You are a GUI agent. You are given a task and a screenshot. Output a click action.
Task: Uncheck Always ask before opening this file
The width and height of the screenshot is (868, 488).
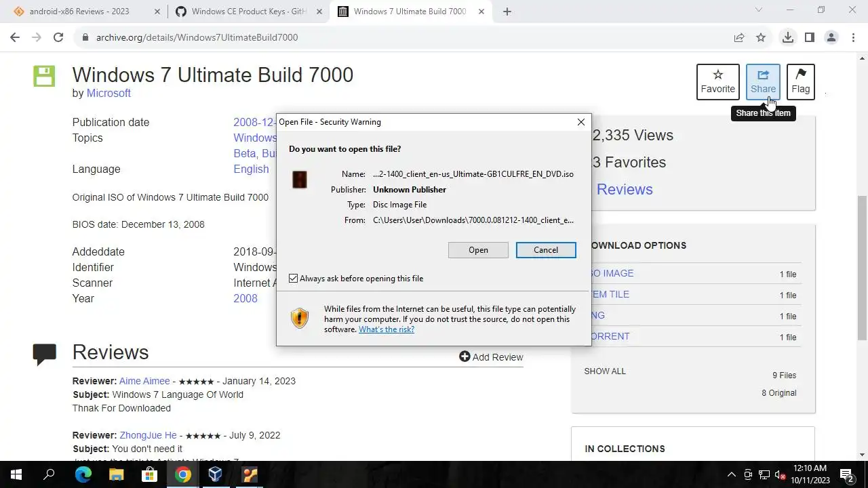[293, 279]
